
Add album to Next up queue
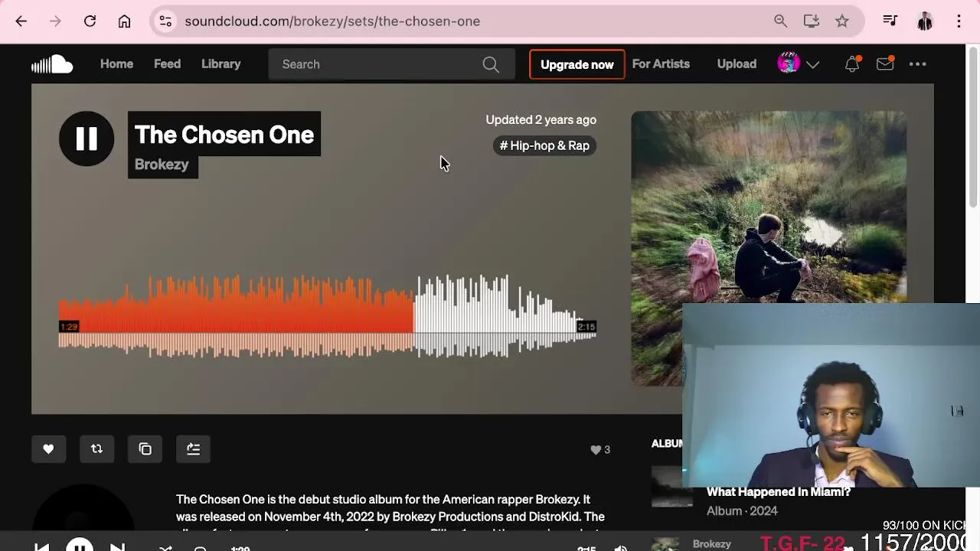point(193,449)
